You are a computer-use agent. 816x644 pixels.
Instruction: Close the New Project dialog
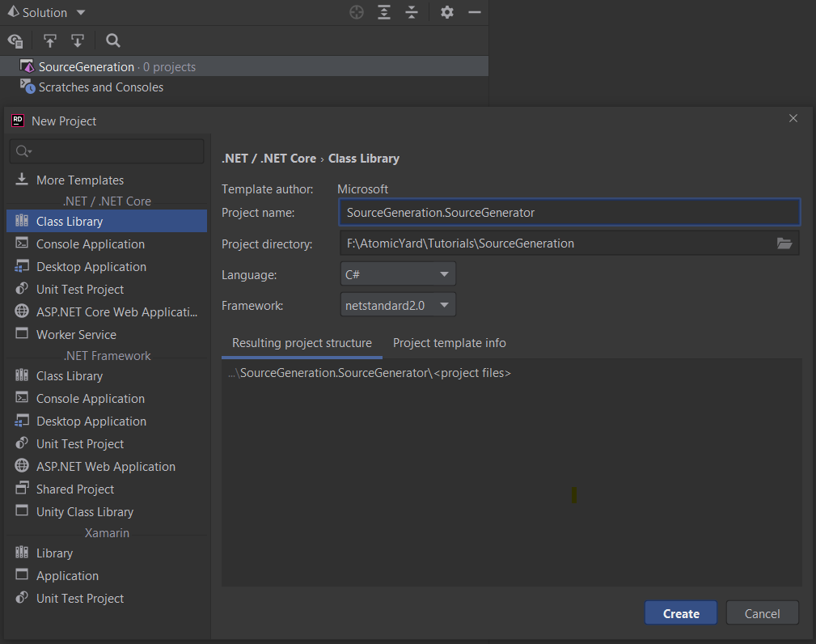793,119
